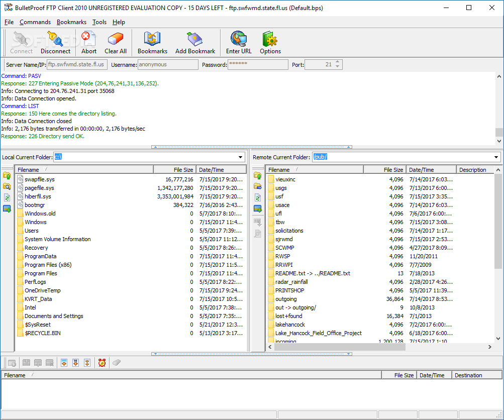Click the remote list vertical scrollbar thumb

(x=498, y=222)
